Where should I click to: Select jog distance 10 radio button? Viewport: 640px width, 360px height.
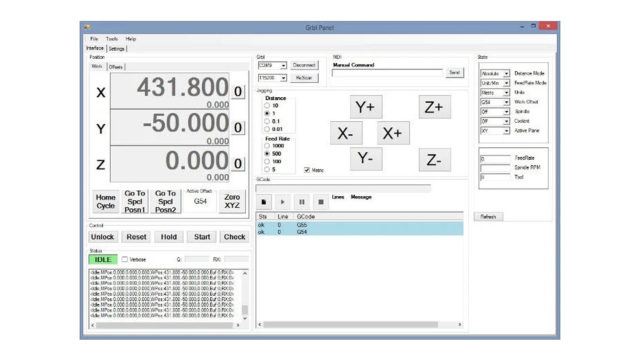coord(267,106)
